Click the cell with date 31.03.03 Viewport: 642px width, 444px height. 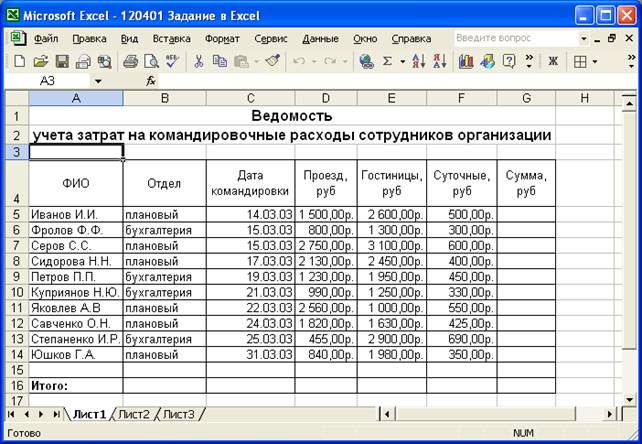[x=250, y=354]
